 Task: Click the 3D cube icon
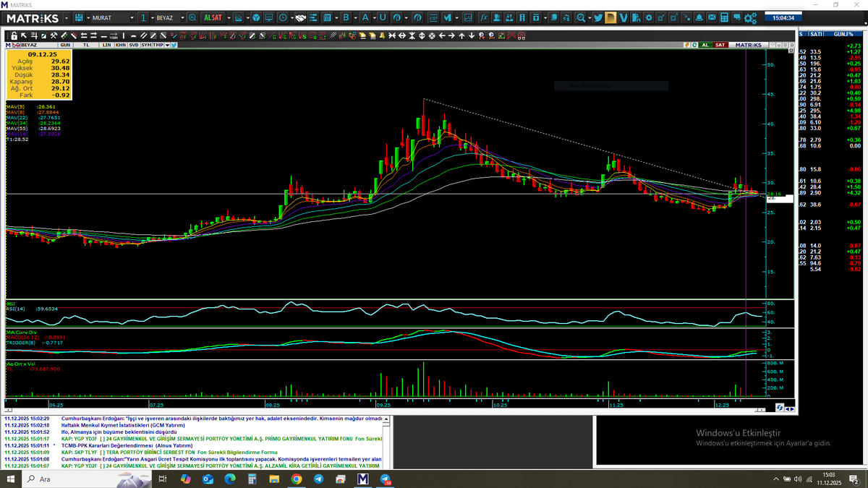(x=256, y=17)
